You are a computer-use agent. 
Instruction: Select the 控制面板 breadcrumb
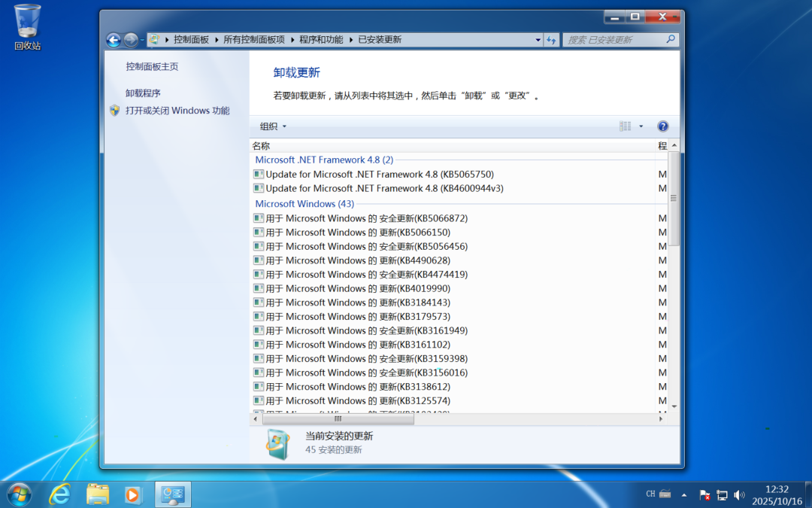click(191, 39)
